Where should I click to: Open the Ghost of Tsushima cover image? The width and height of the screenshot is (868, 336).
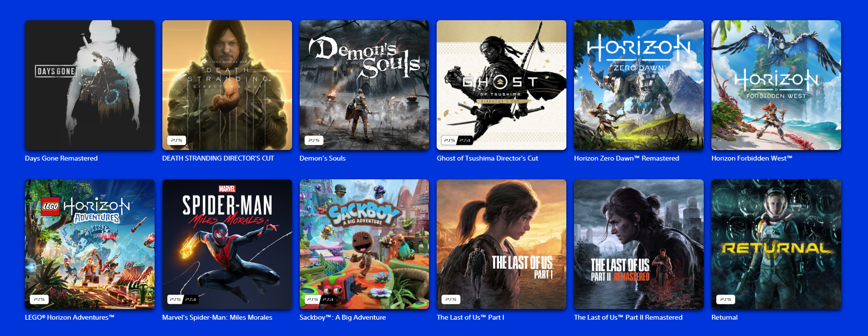coord(501,85)
